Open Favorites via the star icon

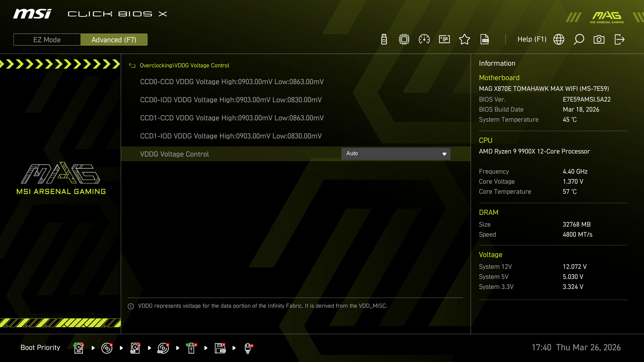(465, 39)
